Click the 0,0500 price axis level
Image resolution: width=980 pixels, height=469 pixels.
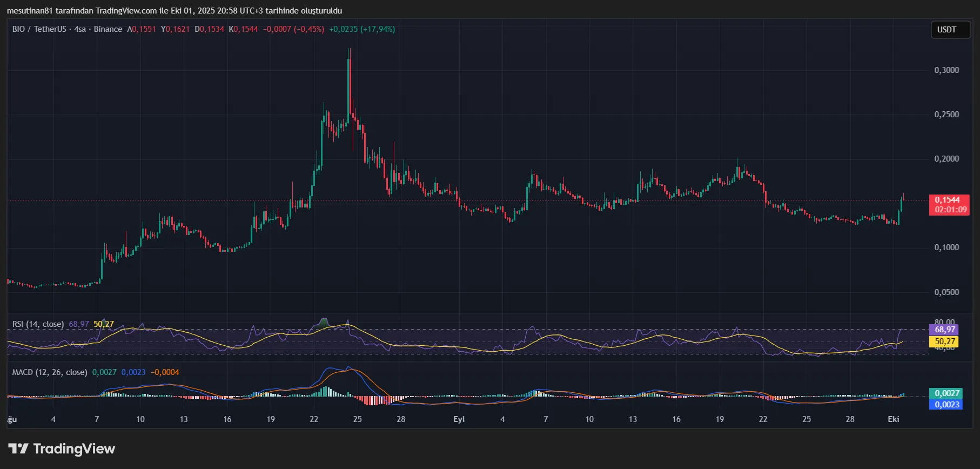(947, 292)
